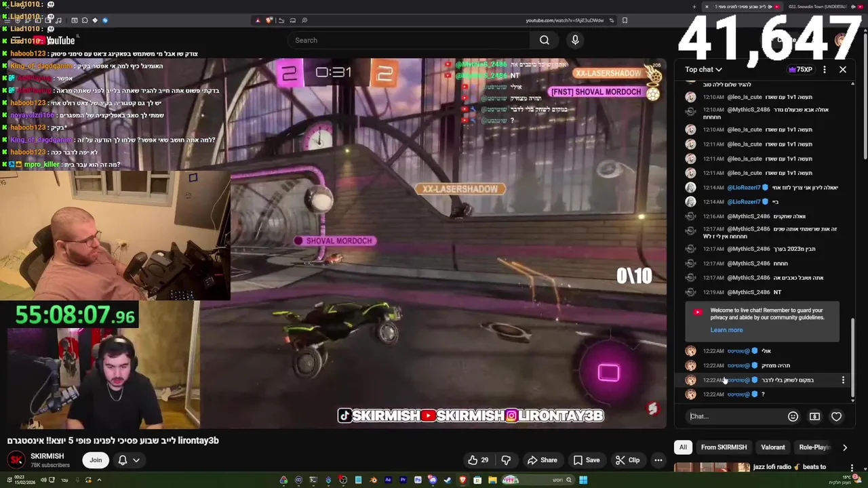
Task: Select the Valorant chip
Action: click(772, 447)
